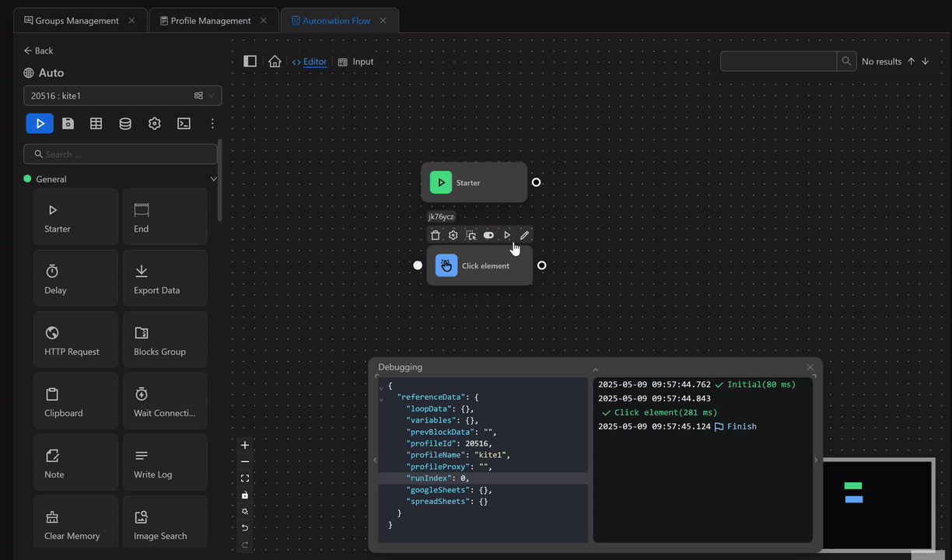Switch to the Profile Management tab
The width and height of the screenshot is (952, 560).
tap(210, 21)
